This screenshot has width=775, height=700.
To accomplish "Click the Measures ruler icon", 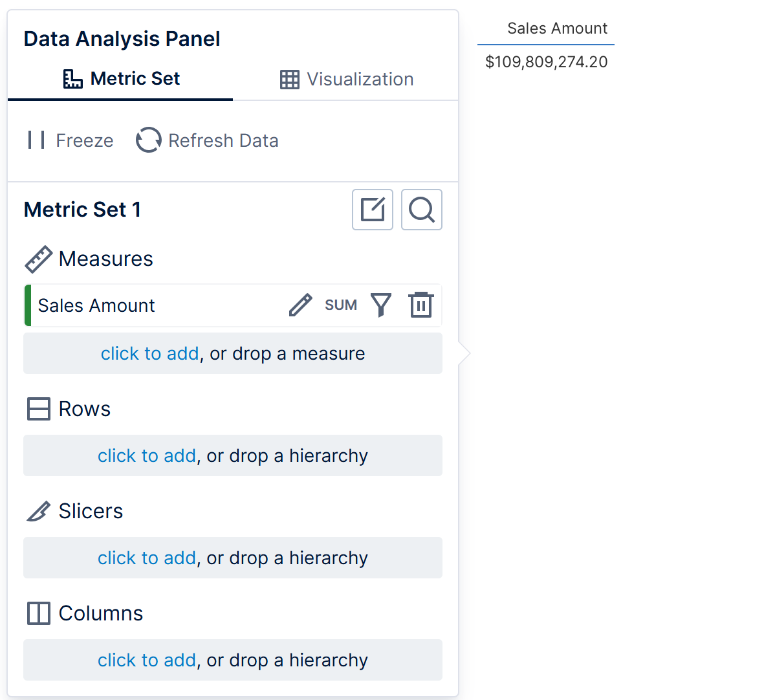I will tap(39, 259).
